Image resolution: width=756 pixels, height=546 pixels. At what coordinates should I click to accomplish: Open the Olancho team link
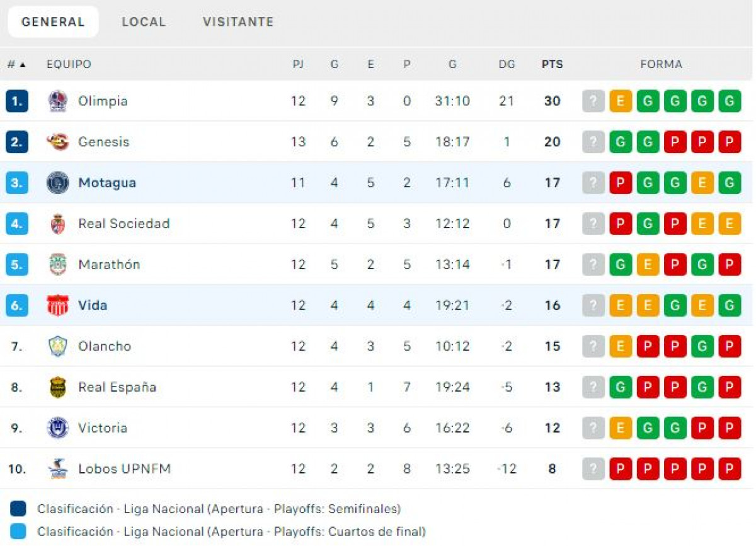tap(105, 346)
